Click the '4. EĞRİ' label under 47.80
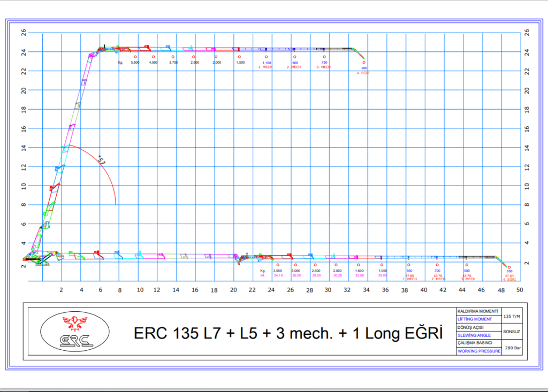The height and width of the screenshot is (392, 548). tap(509, 280)
